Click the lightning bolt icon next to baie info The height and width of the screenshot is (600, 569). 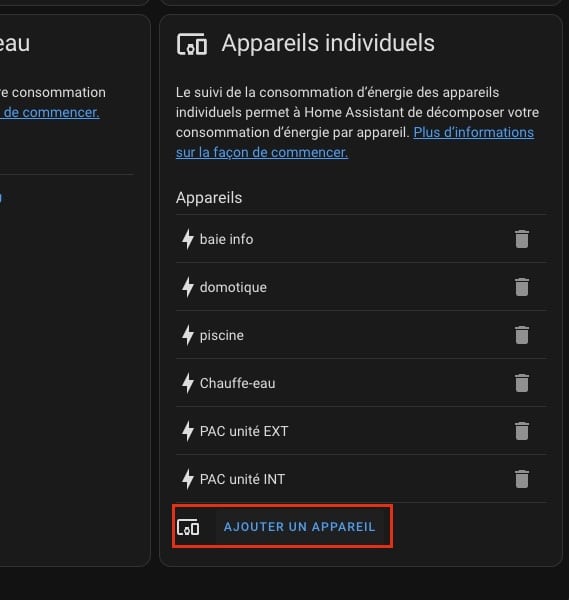[x=187, y=239]
